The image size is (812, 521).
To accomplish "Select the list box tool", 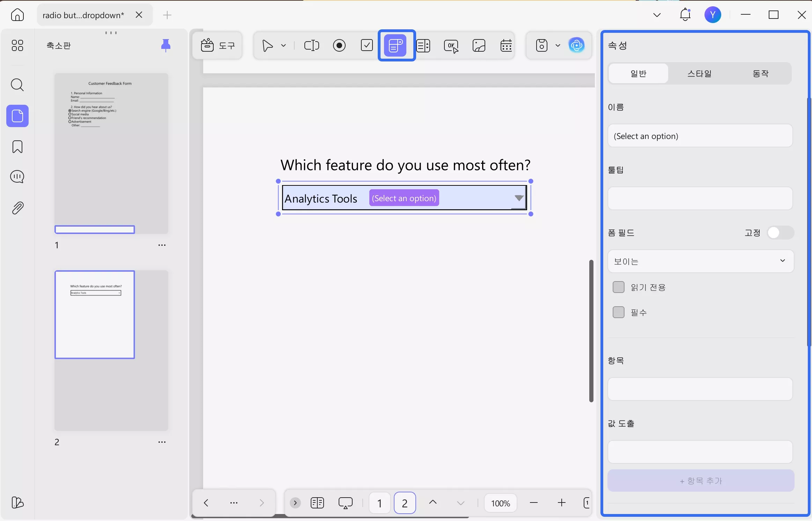I will coord(423,45).
